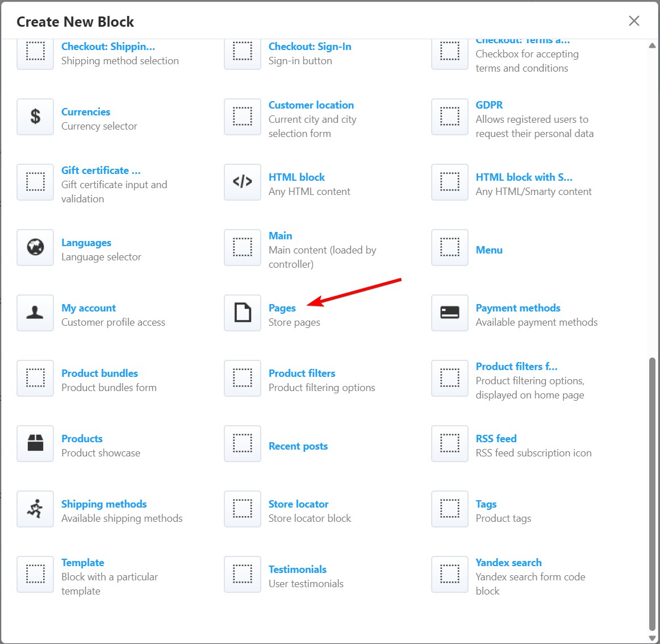
Task: Close the Create New Block dialog
Action: coord(634,21)
